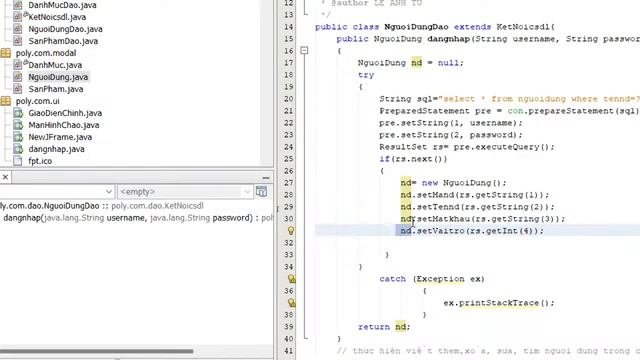640x360 pixels.
Task: Click the fpt.ico file icon
Action: [x=18, y=161]
